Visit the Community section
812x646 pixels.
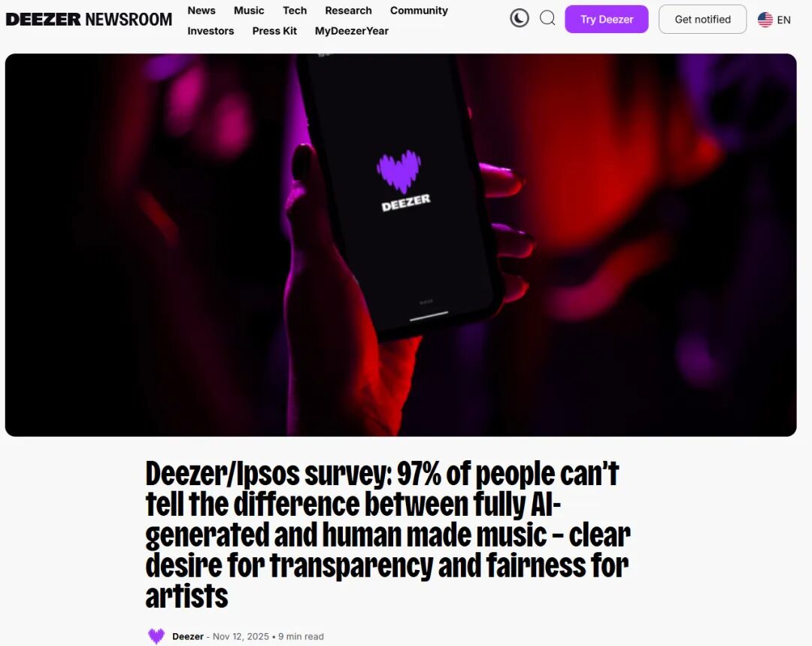click(x=419, y=11)
